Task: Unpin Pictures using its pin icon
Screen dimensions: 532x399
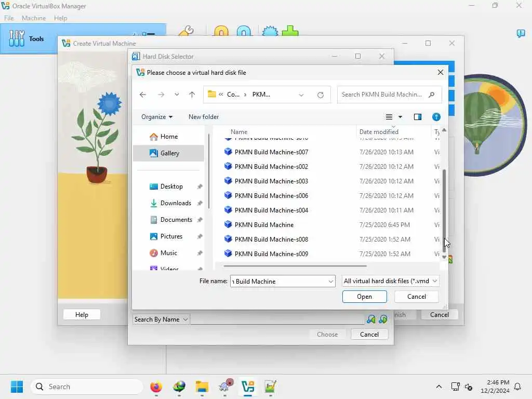Action: point(200,236)
